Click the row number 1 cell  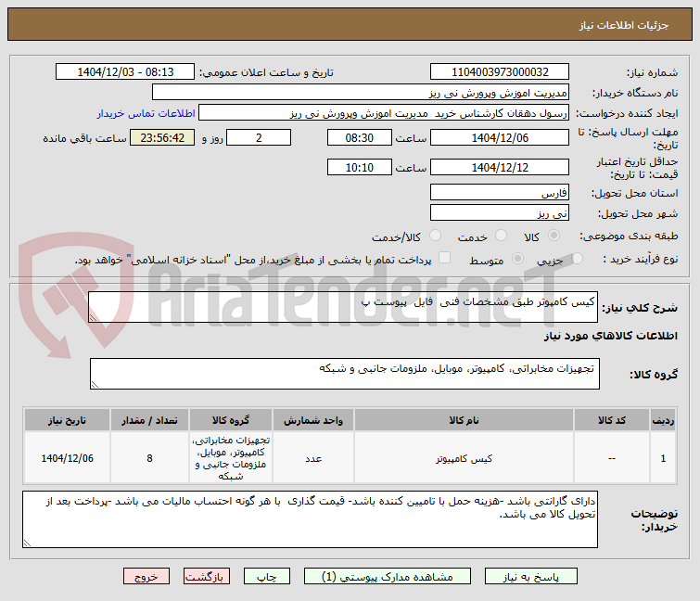point(663,458)
